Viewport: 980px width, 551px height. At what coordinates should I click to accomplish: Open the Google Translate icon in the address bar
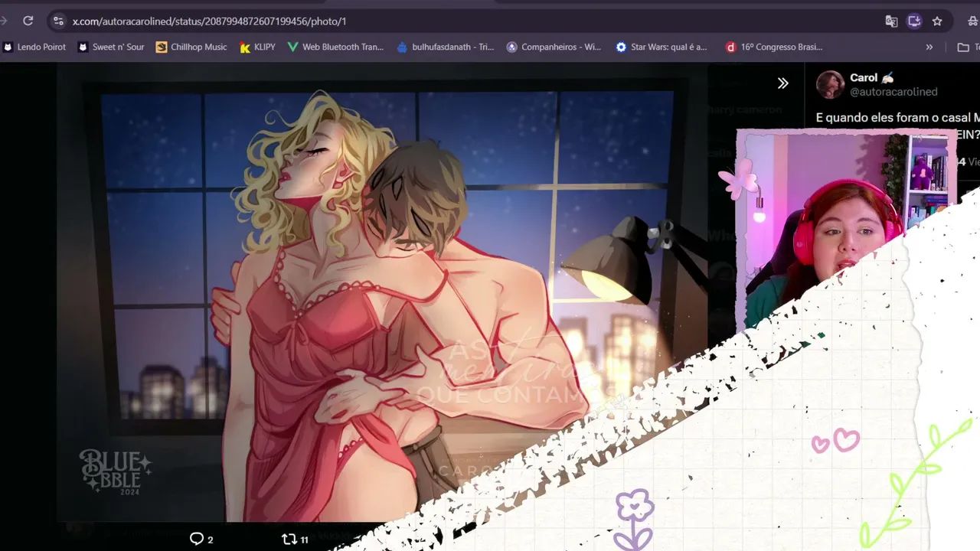point(891,21)
